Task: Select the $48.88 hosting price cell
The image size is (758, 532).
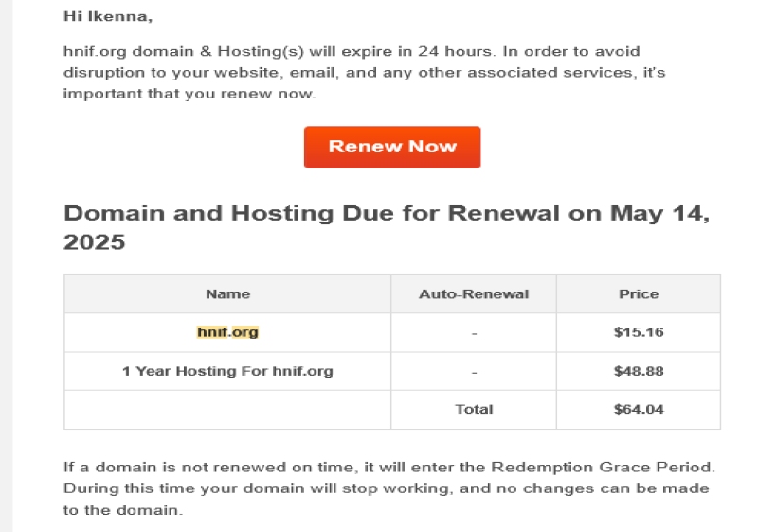Action: pyautogui.click(x=639, y=371)
